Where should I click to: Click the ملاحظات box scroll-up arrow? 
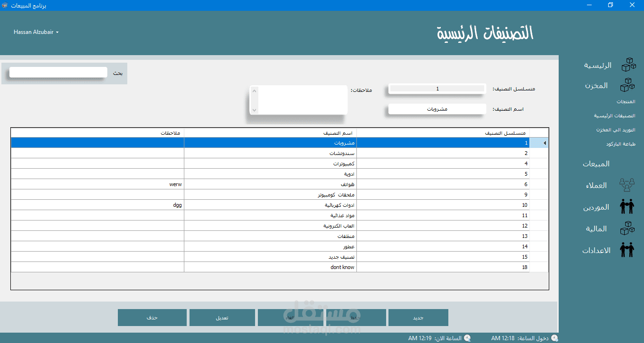coord(254,90)
